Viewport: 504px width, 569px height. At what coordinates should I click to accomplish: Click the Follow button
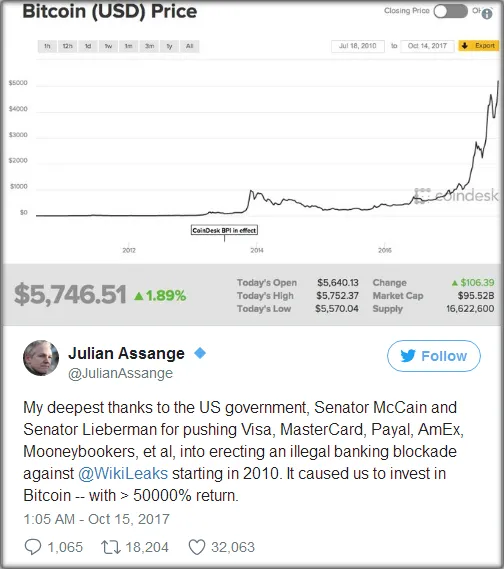434,356
